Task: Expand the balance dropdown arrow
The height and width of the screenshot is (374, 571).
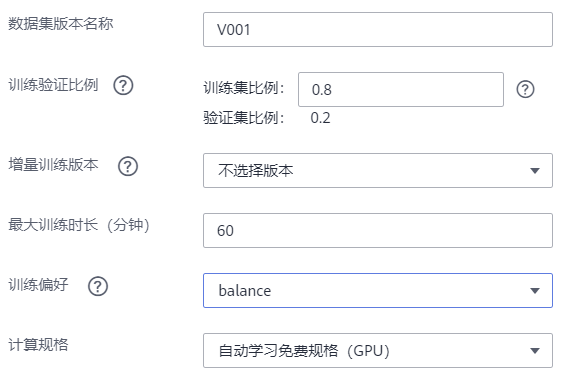Action: [535, 291]
